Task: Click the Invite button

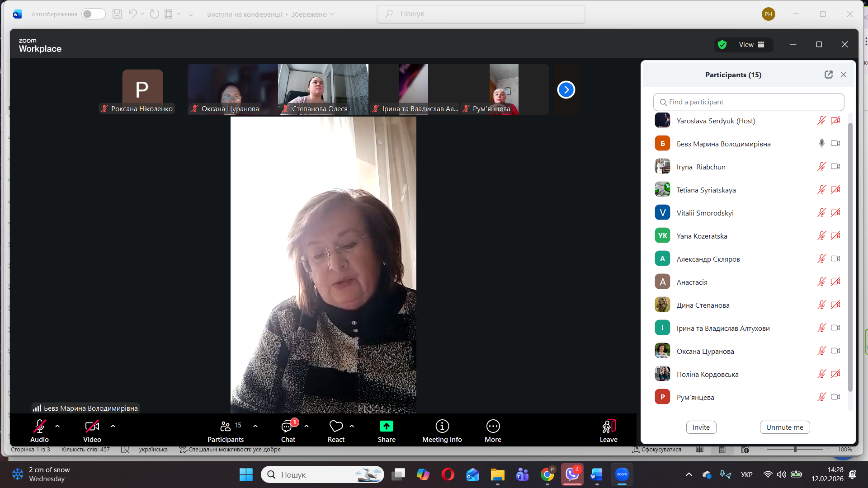Action: pos(701,427)
